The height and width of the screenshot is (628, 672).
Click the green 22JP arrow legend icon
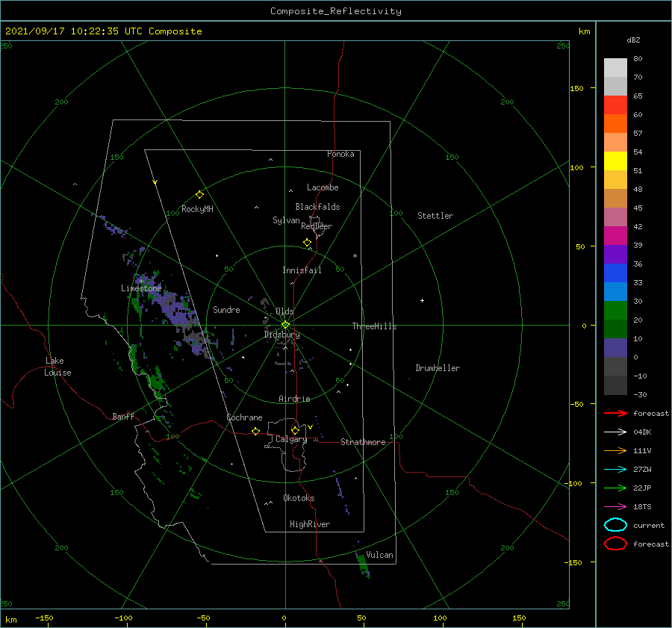click(615, 488)
